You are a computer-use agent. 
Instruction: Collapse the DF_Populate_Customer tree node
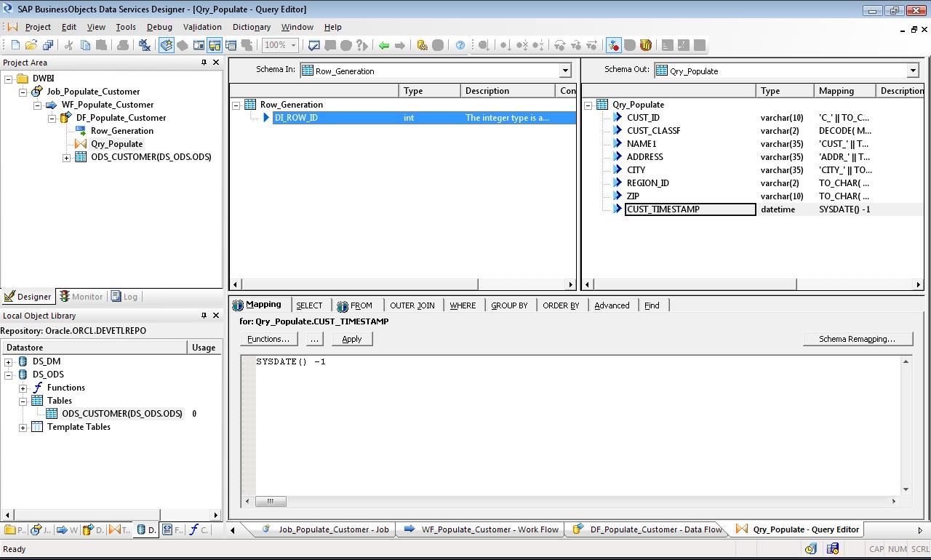pos(52,118)
